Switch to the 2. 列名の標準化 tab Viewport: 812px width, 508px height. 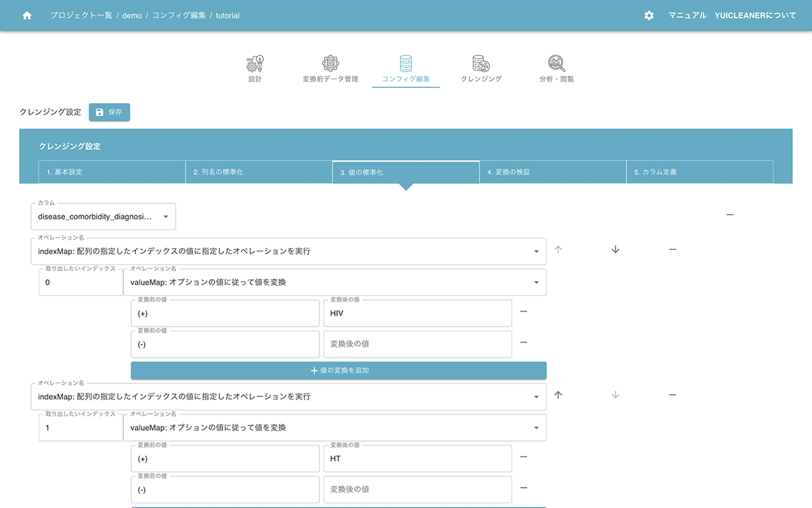point(258,172)
